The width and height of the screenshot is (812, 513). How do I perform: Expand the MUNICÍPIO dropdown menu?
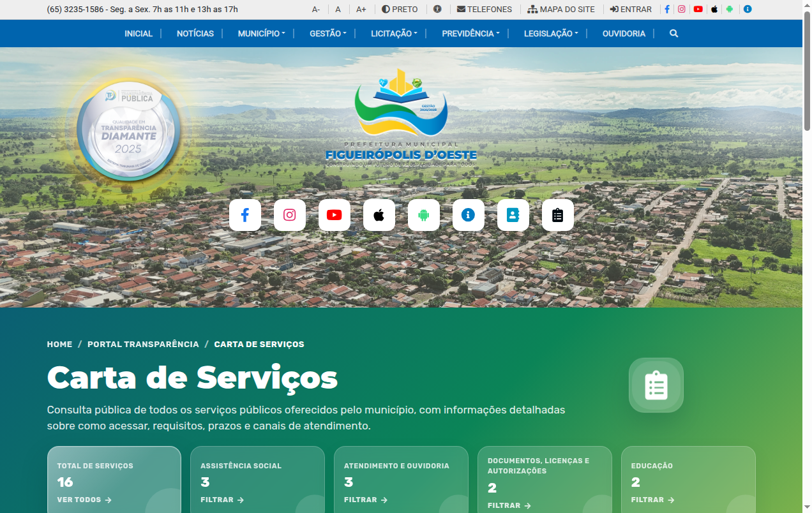pyautogui.click(x=261, y=34)
